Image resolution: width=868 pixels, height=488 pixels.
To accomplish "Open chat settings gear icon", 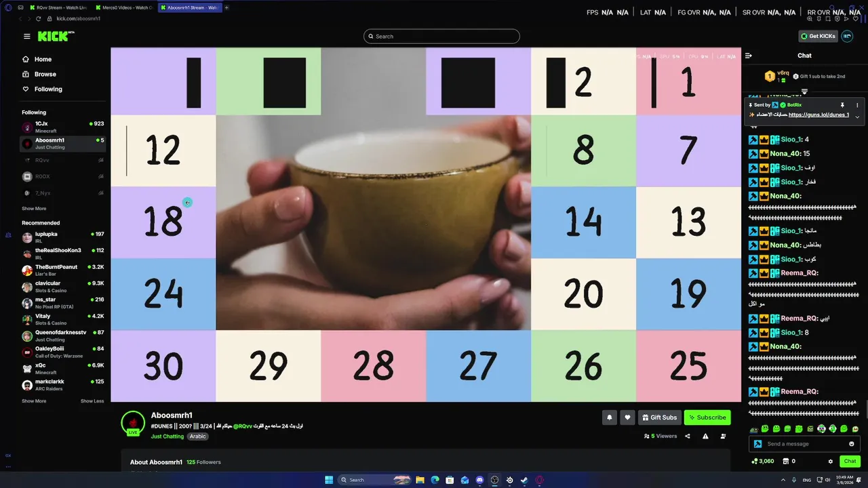I will (x=831, y=462).
